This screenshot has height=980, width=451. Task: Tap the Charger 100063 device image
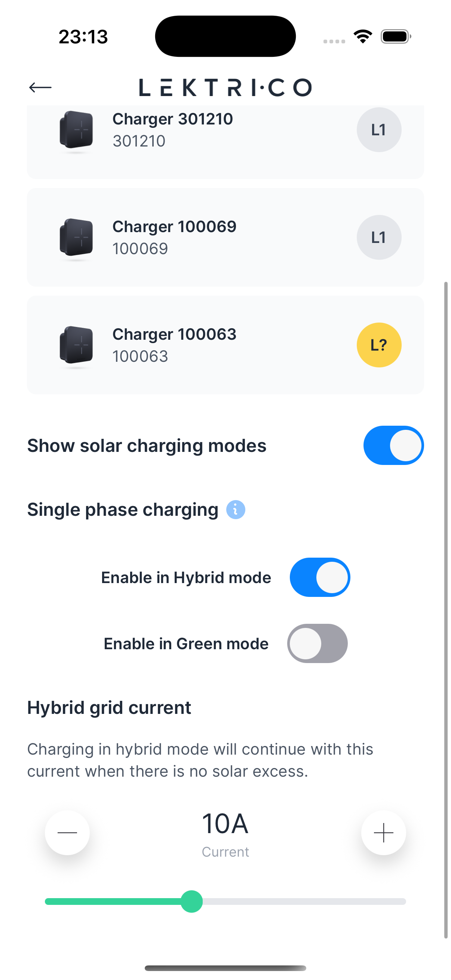click(76, 345)
